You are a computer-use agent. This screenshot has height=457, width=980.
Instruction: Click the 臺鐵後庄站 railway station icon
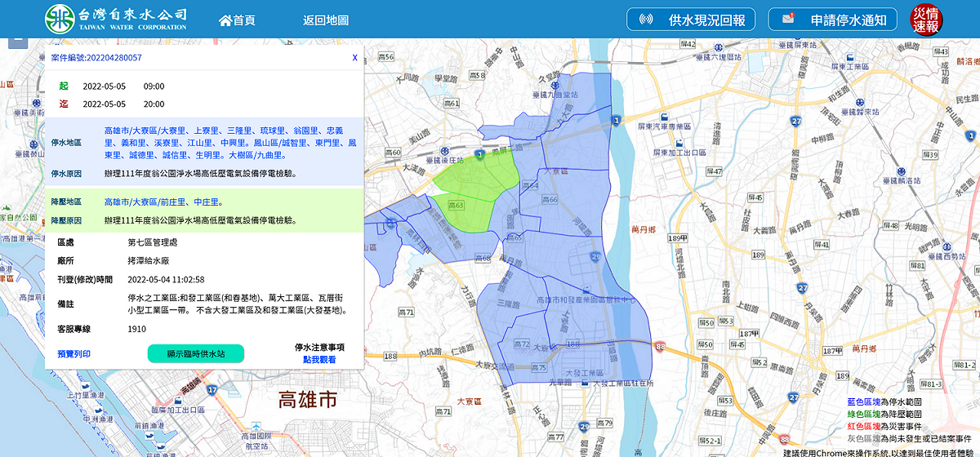coord(443,150)
